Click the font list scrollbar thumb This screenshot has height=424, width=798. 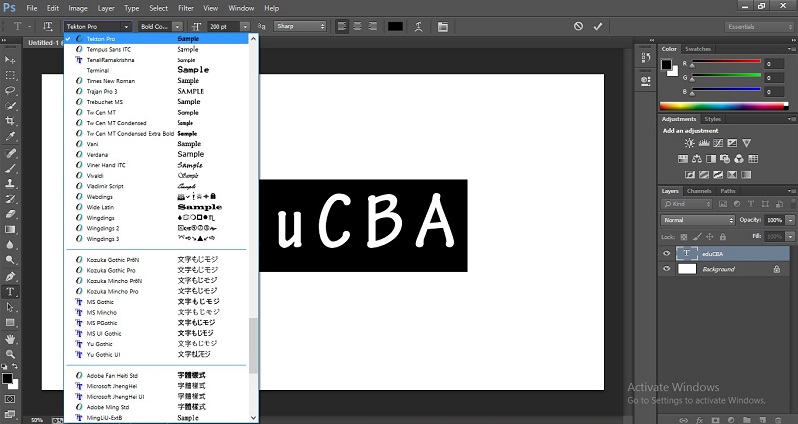point(253,346)
